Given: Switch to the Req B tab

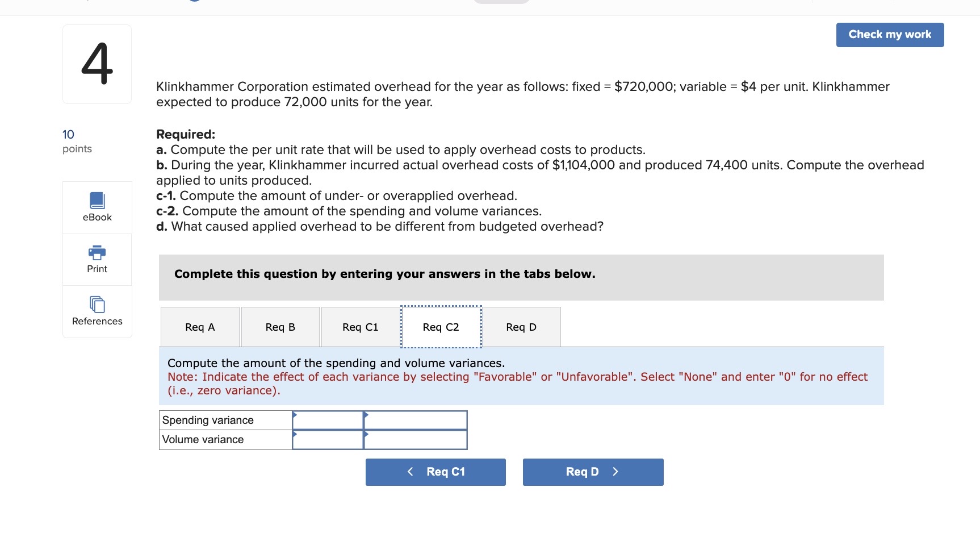Looking at the screenshot, I should click(x=280, y=327).
